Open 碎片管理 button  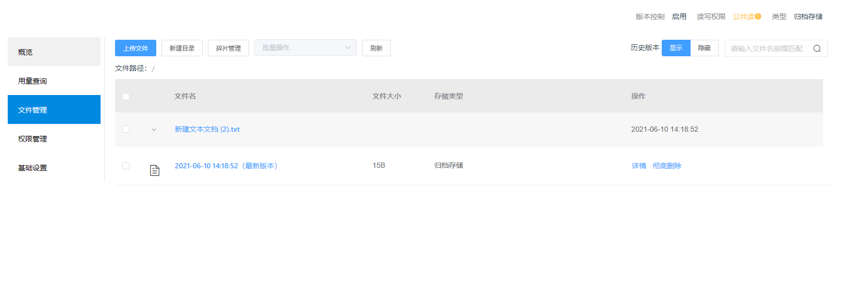coord(228,48)
